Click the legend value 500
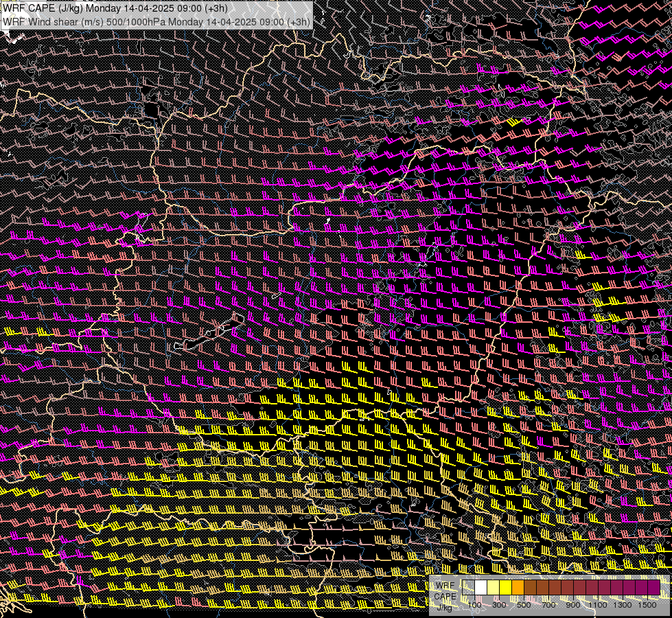Viewport: 672px width, 618px height. [x=524, y=605]
